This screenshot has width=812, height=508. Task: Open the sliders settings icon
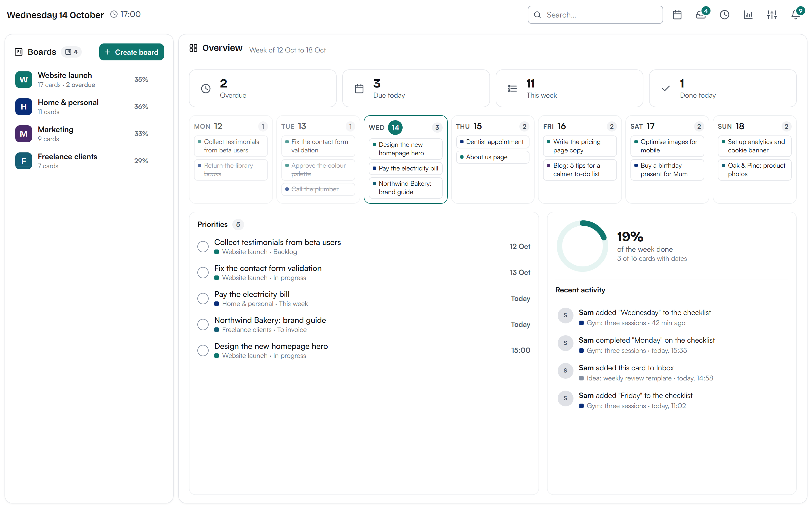coord(772,15)
